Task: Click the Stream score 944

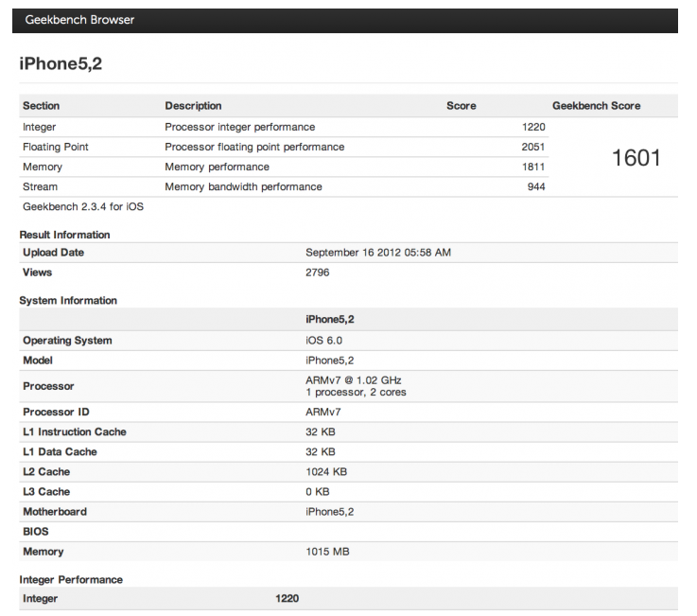Action: click(x=536, y=186)
